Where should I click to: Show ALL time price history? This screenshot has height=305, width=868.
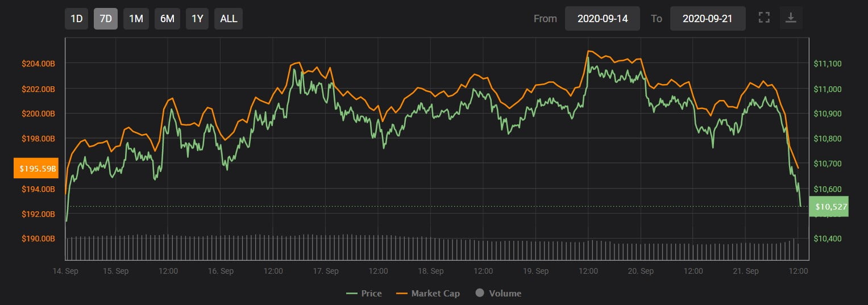point(229,19)
